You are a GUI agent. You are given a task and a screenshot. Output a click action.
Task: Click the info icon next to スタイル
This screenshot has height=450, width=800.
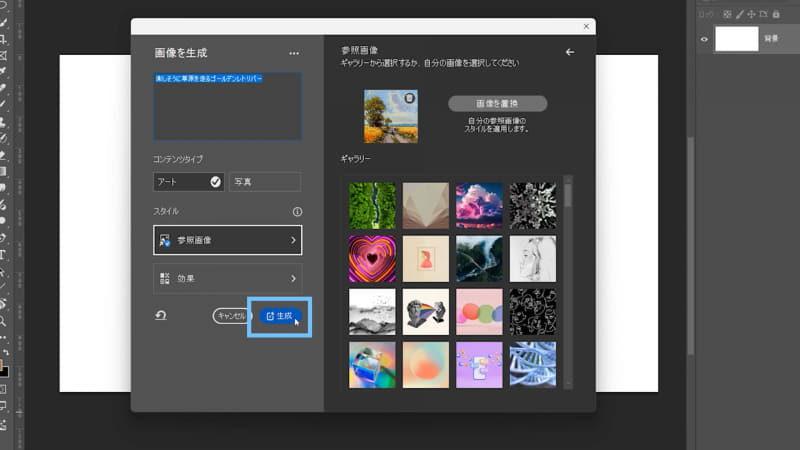pos(297,211)
